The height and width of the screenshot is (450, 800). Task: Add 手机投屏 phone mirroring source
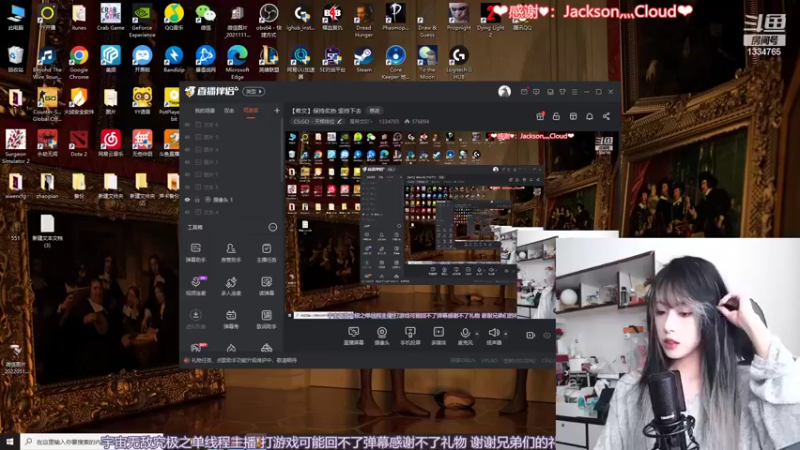point(410,336)
